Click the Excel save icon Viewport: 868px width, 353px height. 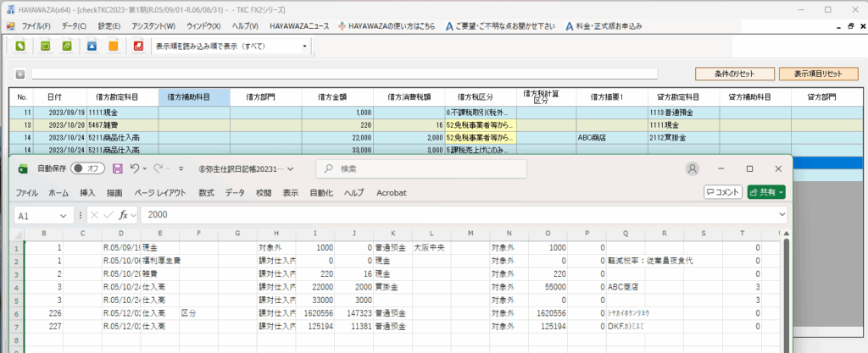coord(118,169)
